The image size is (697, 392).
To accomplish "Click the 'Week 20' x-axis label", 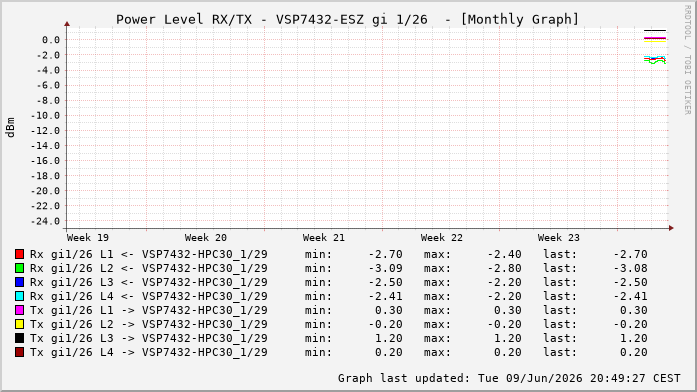I will [205, 238].
